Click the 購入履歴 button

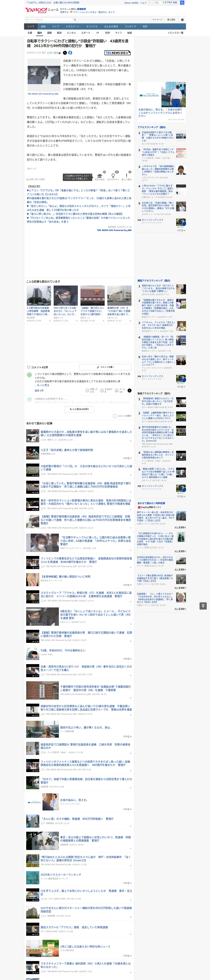[x=171, y=20]
